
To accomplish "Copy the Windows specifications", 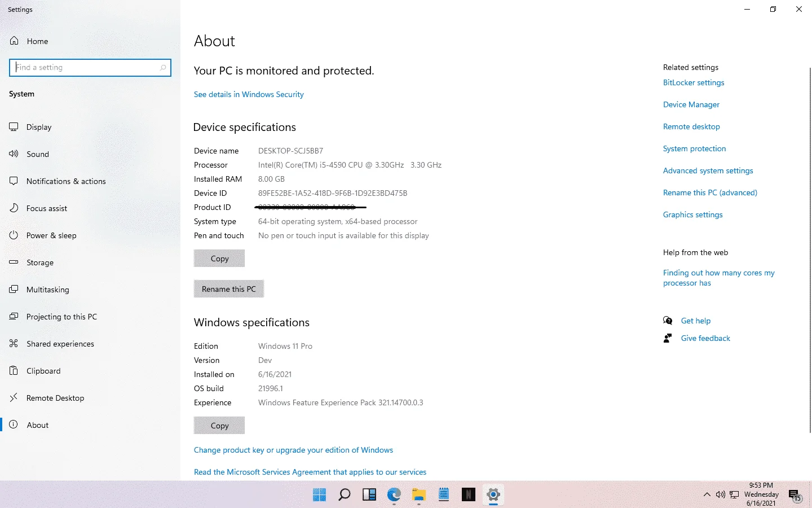I will click(219, 426).
